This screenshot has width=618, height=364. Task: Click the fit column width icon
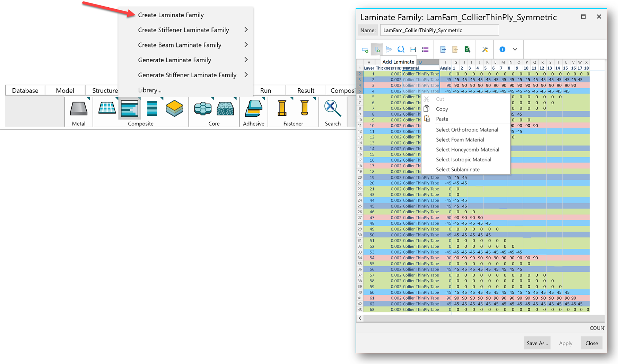click(413, 50)
